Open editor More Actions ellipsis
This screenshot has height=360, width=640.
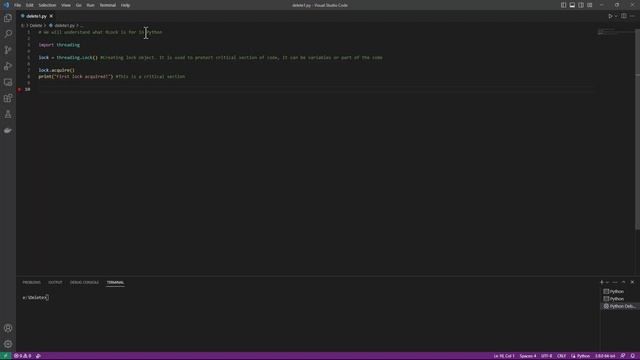[x=632, y=16]
